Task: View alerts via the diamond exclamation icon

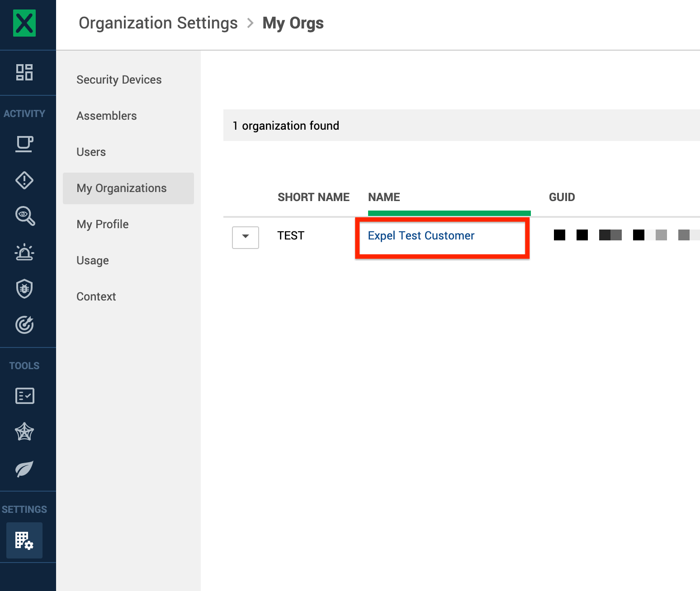Action: tap(24, 180)
